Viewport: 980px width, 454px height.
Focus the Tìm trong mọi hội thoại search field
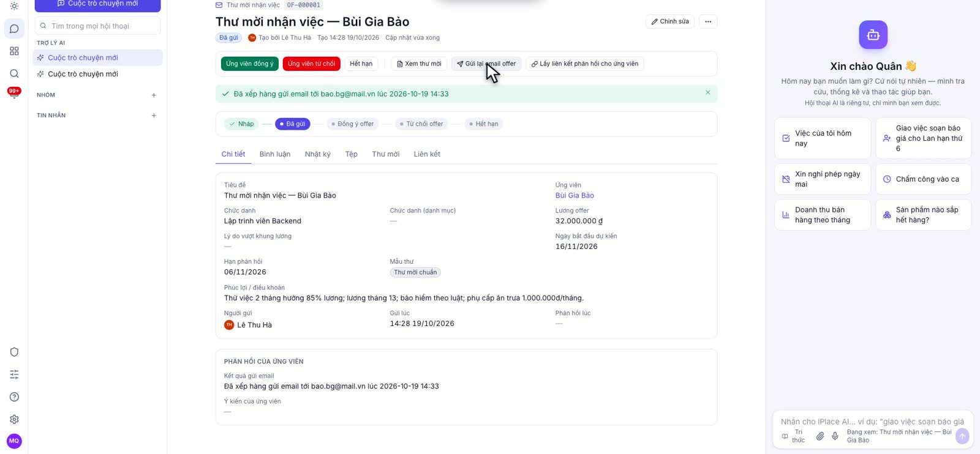point(98,26)
